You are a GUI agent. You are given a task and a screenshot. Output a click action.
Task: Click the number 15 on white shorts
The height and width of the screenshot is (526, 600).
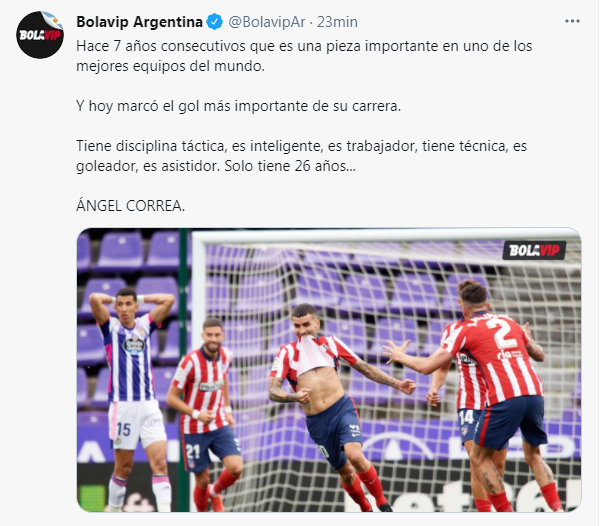click(124, 429)
